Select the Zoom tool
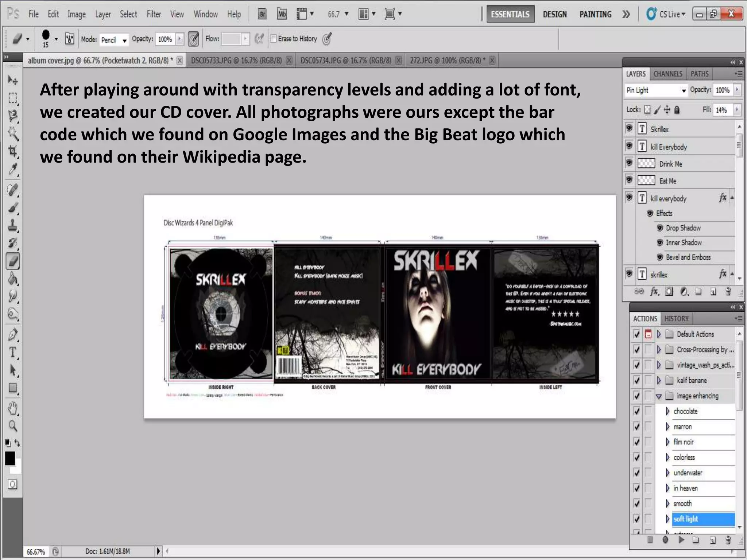Viewport: 747px width, 560px height. [13, 426]
